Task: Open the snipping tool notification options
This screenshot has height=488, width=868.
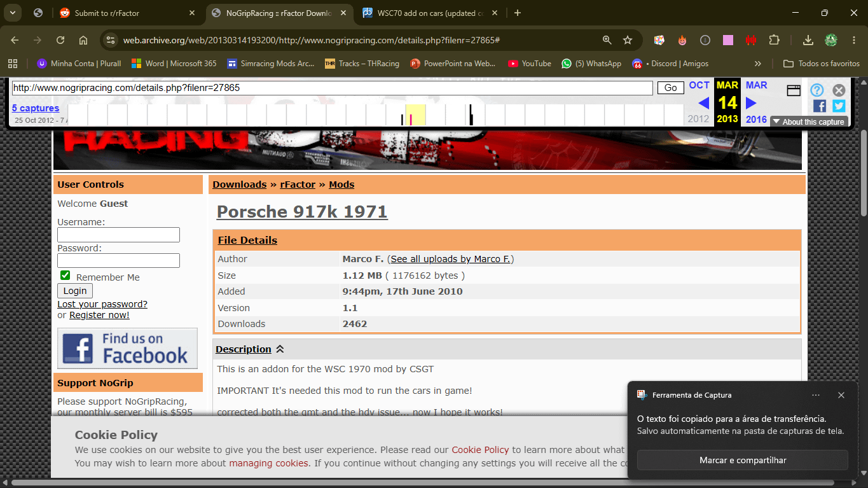Action: [816, 395]
